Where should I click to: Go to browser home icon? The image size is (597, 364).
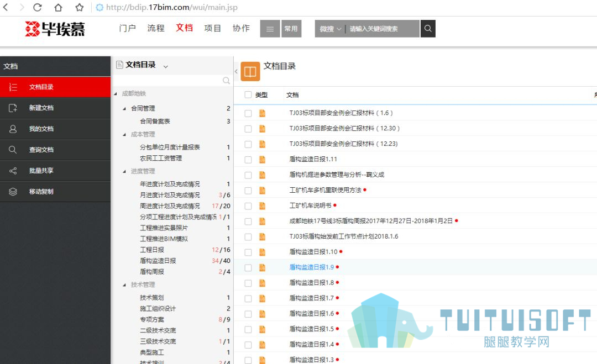coord(58,7)
